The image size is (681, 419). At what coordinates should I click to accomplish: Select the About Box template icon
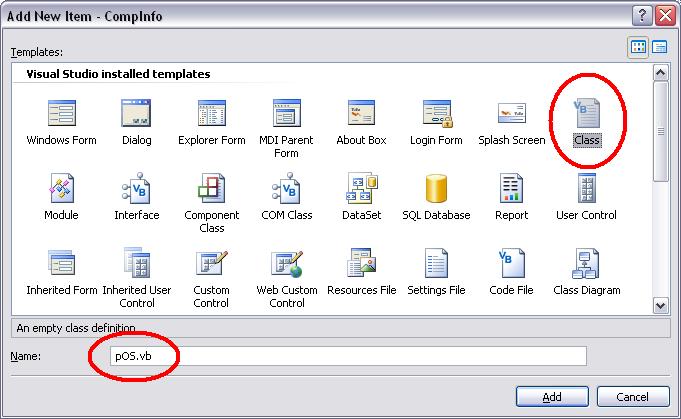tap(361, 113)
